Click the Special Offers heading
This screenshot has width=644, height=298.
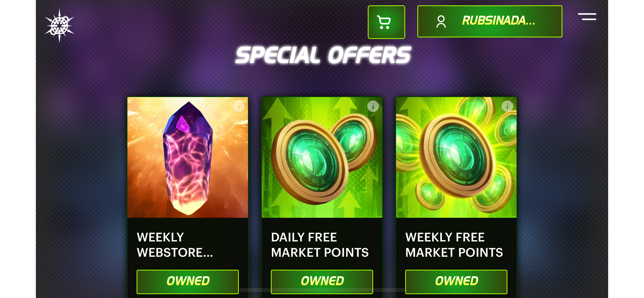(323, 55)
